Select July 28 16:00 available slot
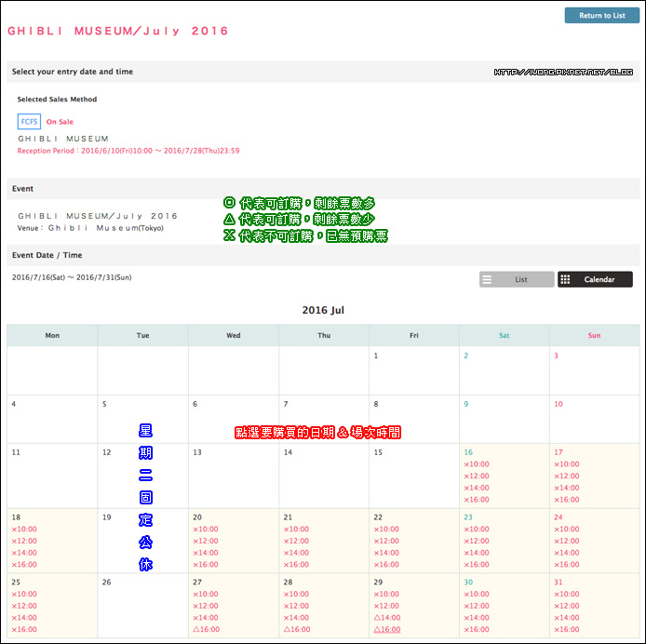The width and height of the screenshot is (646, 644). 297,629
